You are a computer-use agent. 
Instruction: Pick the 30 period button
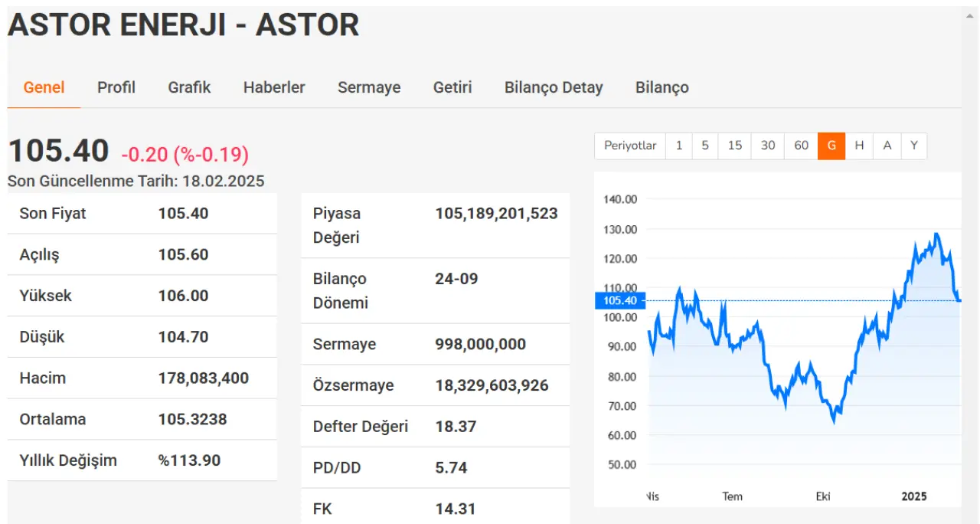[x=768, y=146]
